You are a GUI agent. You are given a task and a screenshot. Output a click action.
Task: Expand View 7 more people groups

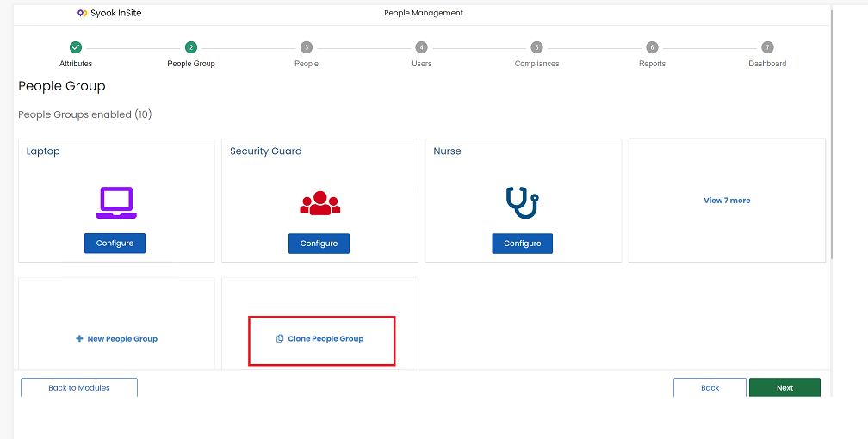tap(727, 201)
